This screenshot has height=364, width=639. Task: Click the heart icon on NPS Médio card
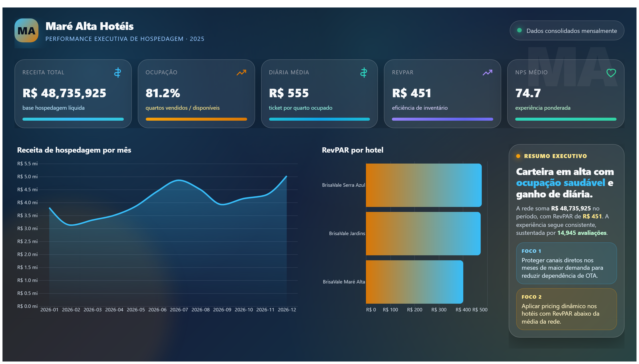[611, 73]
